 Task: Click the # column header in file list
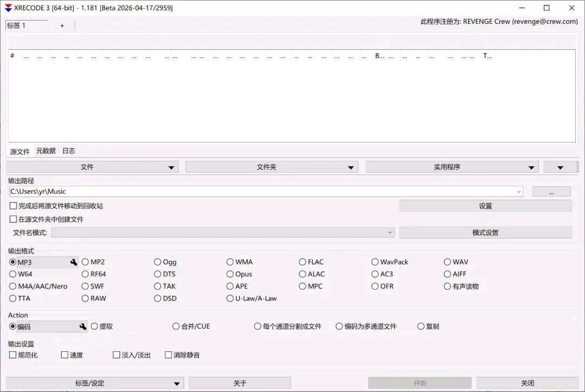15,56
